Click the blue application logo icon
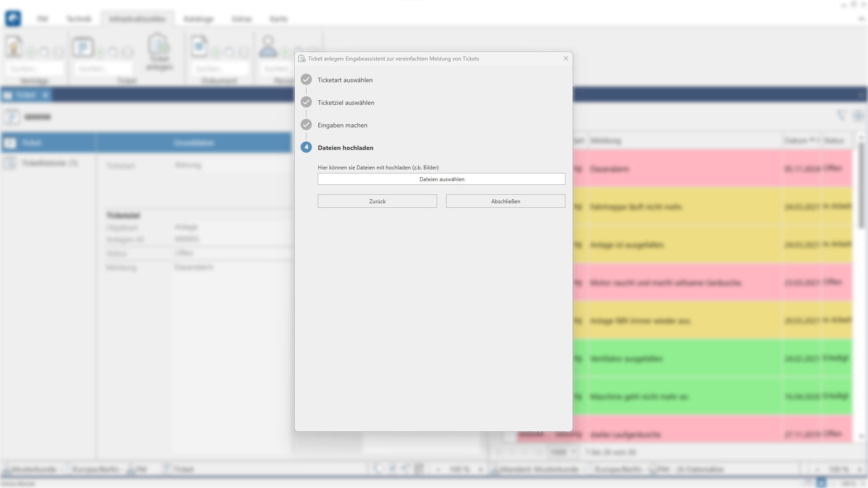 pyautogui.click(x=13, y=19)
